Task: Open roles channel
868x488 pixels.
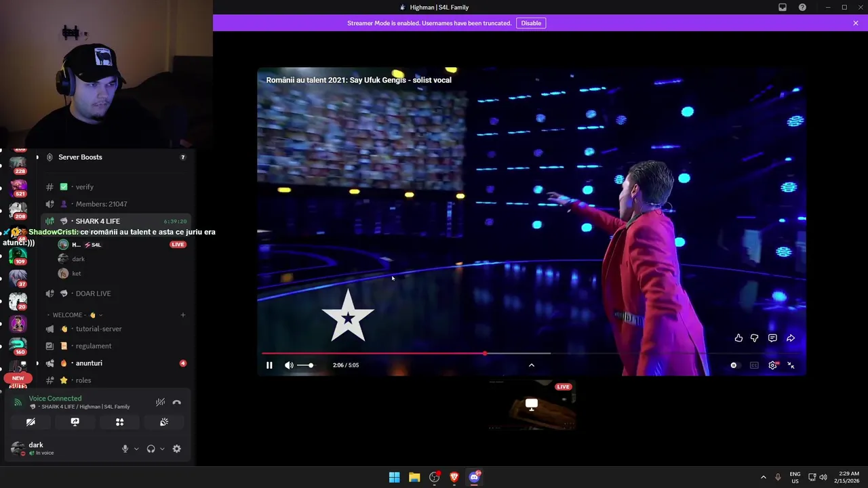Action: coord(115,380)
